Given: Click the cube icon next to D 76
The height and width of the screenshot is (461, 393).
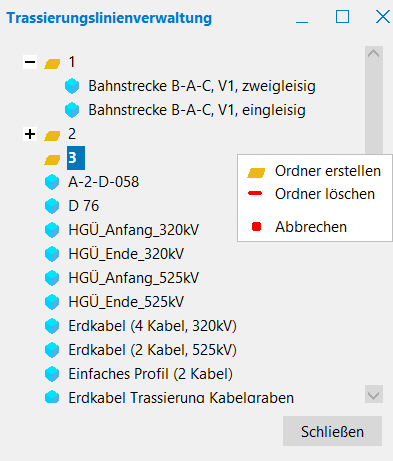Looking at the screenshot, I should click(52, 206).
